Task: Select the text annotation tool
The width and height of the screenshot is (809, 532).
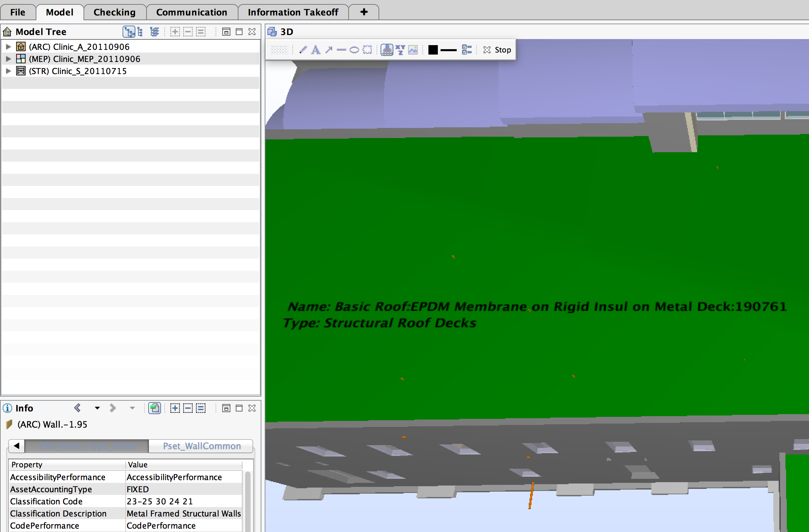Action: pyautogui.click(x=316, y=49)
